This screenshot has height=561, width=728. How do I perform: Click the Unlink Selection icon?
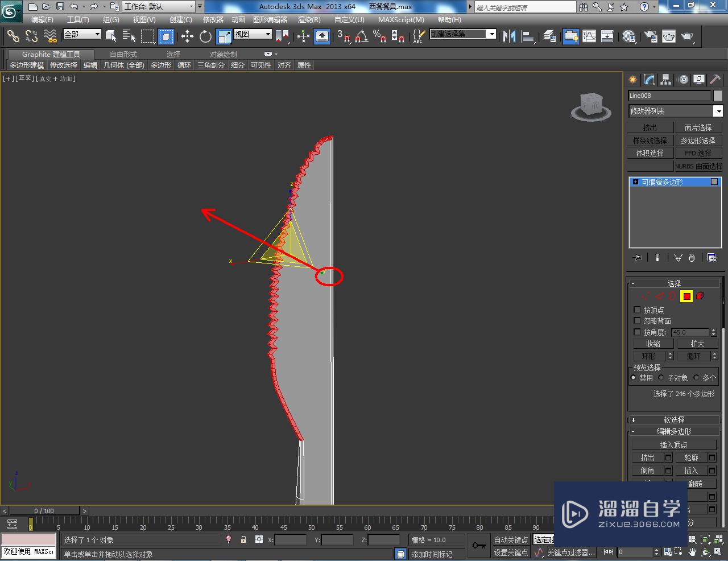click(31, 36)
